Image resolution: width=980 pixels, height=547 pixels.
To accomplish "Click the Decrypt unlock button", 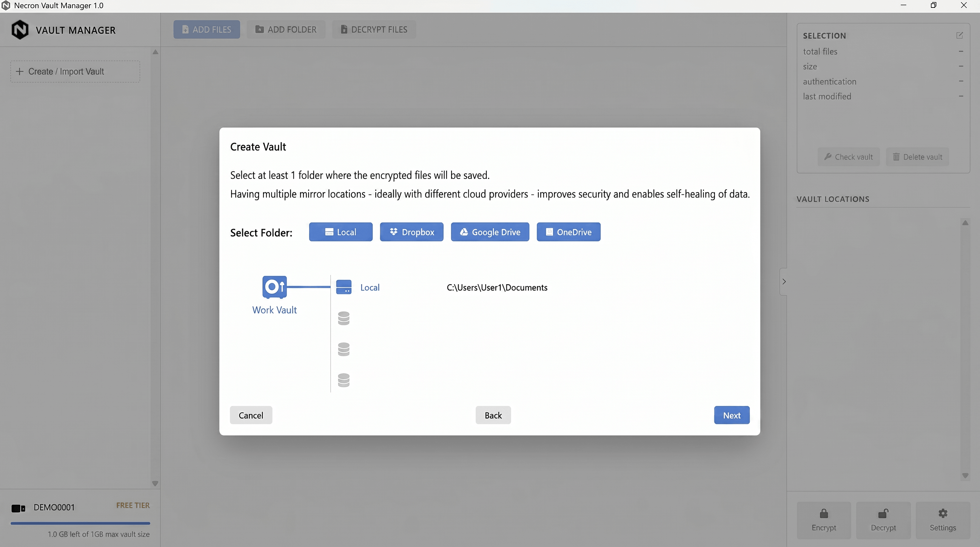I will click(883, 520).
